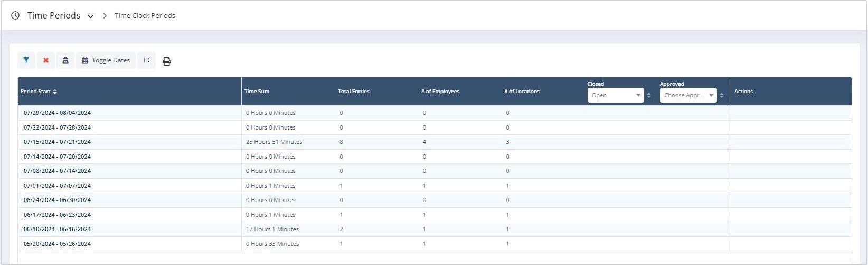Click the clock icon beside Time Periods
This screenshot has height=265, width=868.
[15, 15]
